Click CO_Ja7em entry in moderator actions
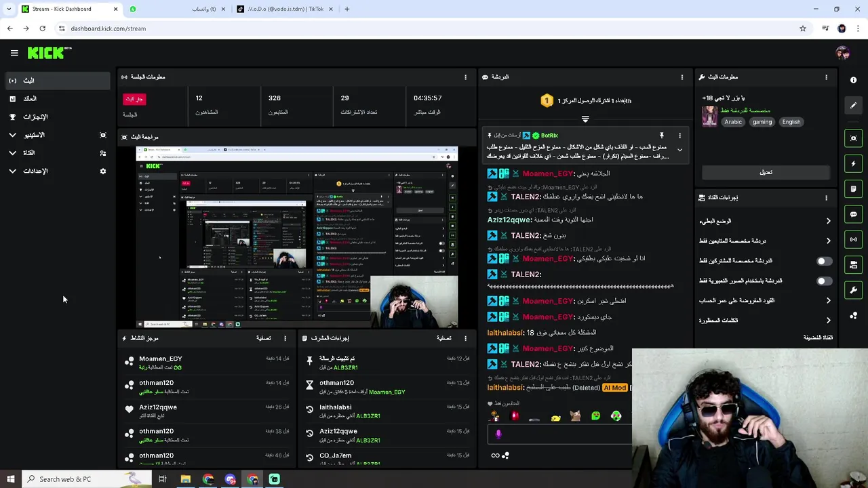 coord(387,459)
